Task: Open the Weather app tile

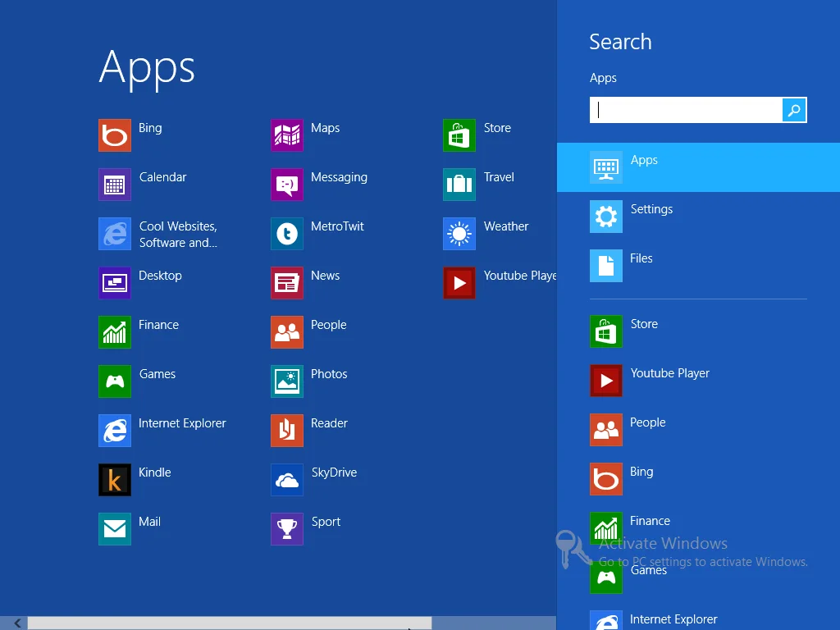Action: [x=459, y=234]
